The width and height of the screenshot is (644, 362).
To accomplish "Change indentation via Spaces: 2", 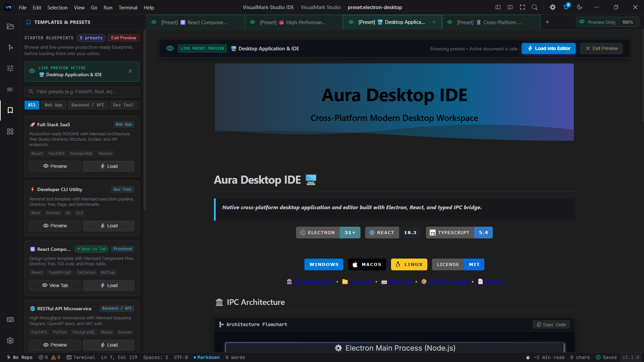I will pos(156,357).
